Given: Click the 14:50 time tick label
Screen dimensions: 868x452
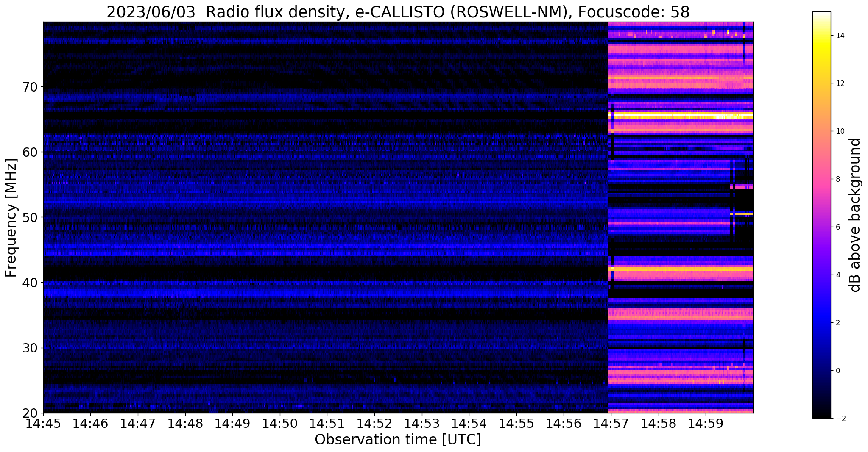Looking at the screenshot, I should (x=280, y=423).
